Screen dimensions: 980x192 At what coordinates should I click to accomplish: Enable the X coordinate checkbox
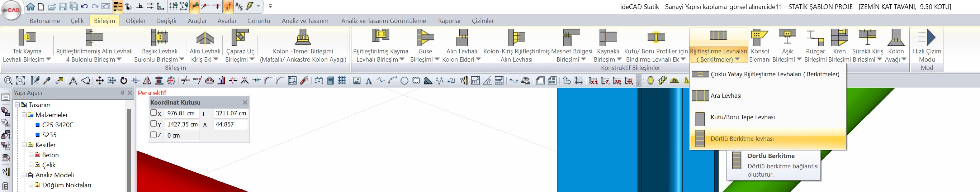[x=153, y=113]
